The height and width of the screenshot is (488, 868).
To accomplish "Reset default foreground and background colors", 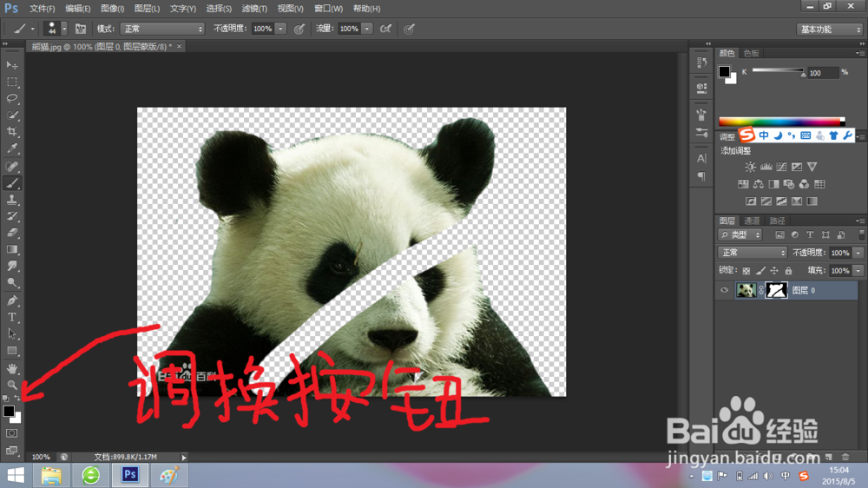I will [5, 398].
